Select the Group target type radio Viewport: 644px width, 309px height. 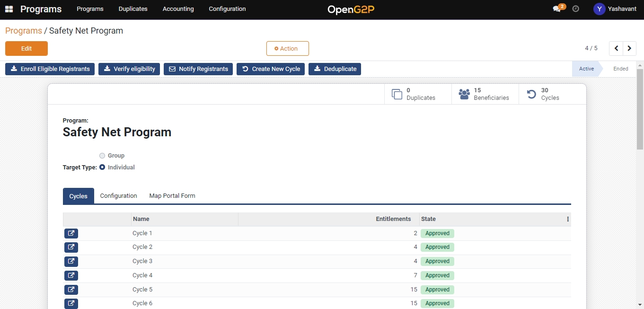click(102, 156)
